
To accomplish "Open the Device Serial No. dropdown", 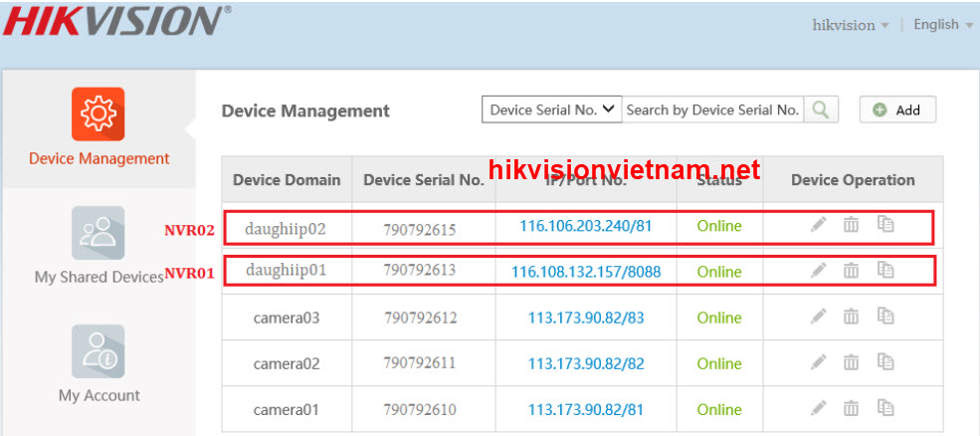I will (x=552, y=109).
